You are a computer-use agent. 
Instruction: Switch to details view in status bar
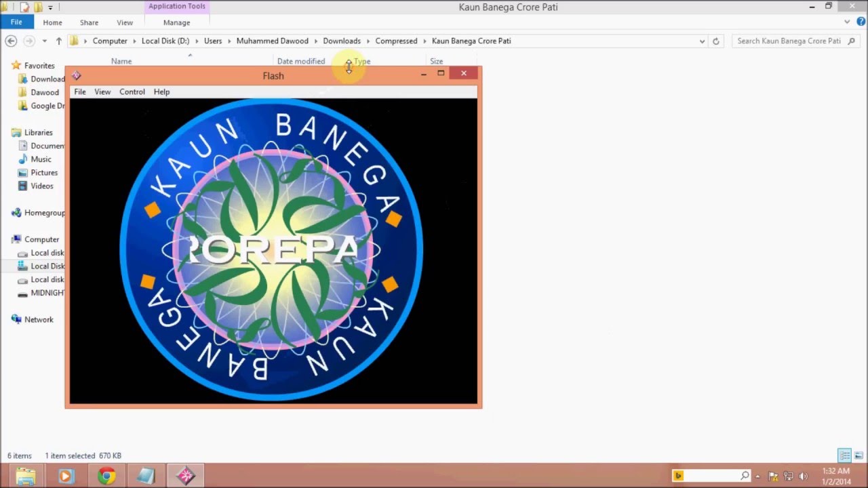point(844,455)
